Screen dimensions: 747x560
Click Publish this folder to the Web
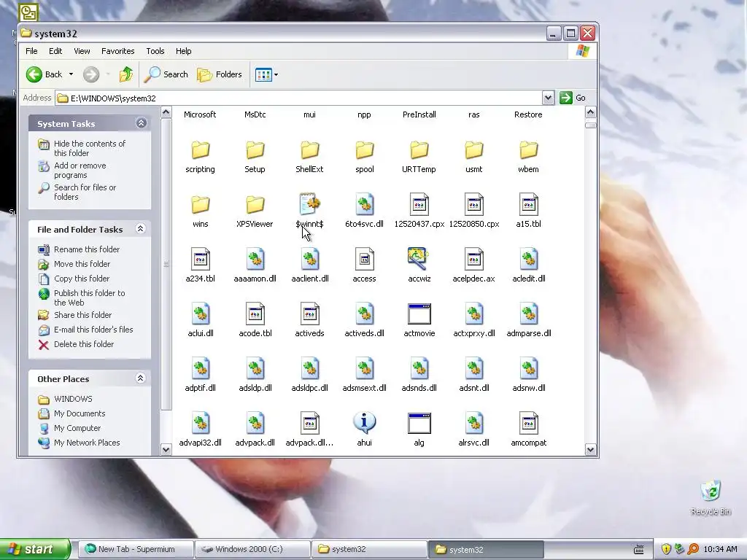coord(90,297)
